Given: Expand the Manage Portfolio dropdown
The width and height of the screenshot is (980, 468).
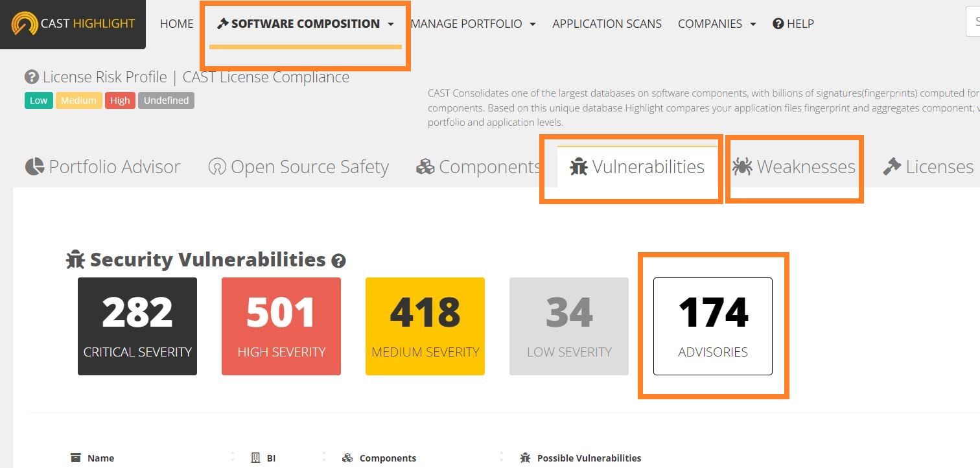Looking at the screenshot, I should (472, 24).
